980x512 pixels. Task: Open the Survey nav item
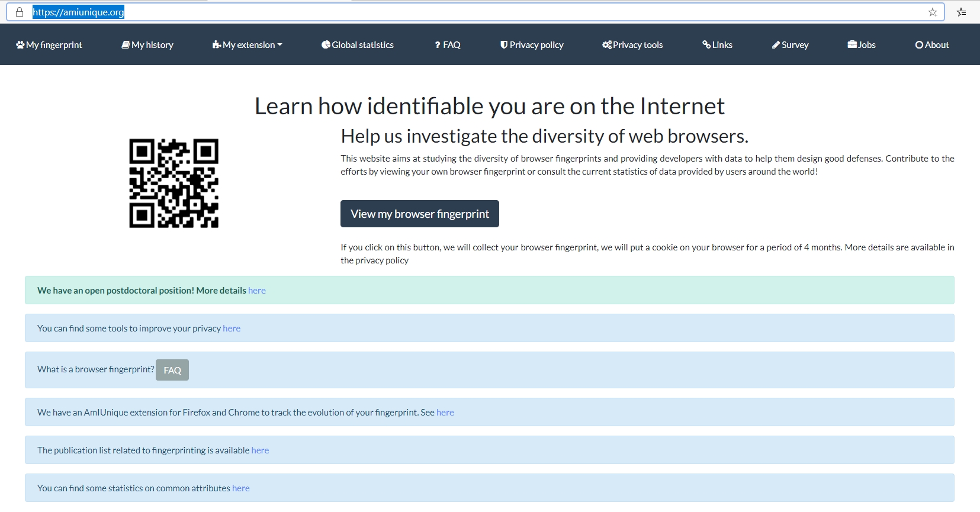pos(790,45)
